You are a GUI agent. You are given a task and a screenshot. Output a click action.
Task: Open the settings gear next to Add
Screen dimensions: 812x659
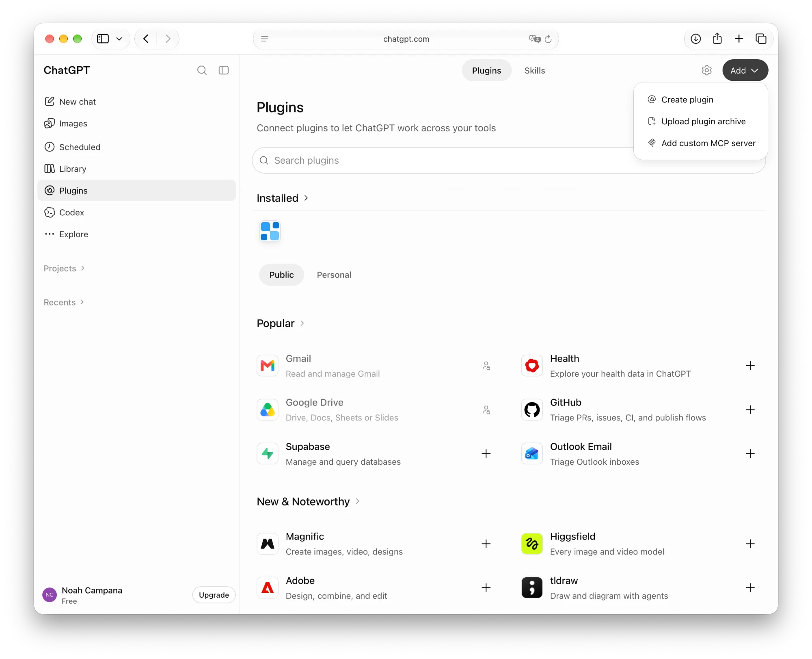[x=706, y=70]
